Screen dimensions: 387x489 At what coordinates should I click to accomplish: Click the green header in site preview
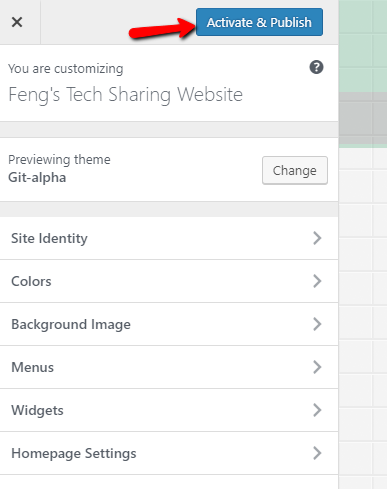click(x=363, y=46)
